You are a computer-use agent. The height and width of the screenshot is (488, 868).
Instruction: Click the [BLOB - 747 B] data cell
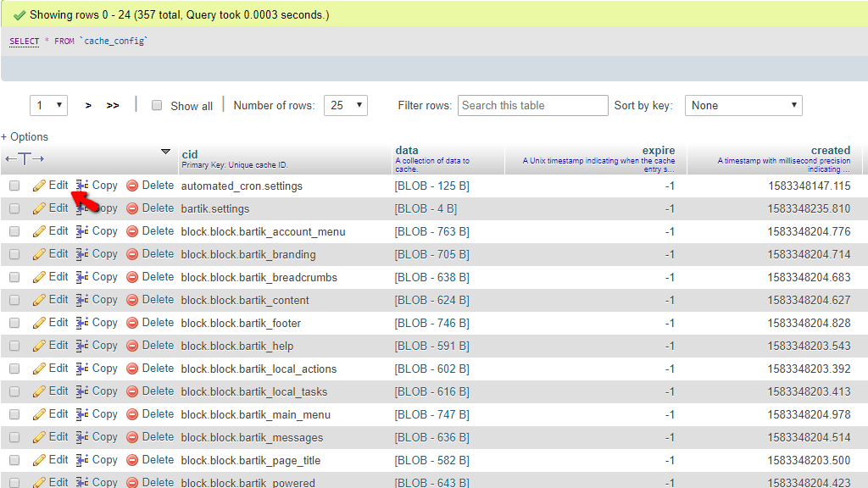431,414
